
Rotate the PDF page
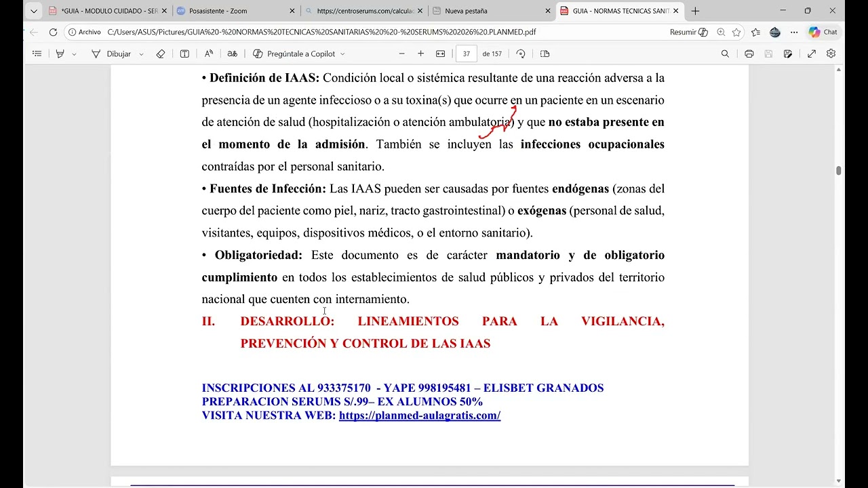[x=521, y=54]
